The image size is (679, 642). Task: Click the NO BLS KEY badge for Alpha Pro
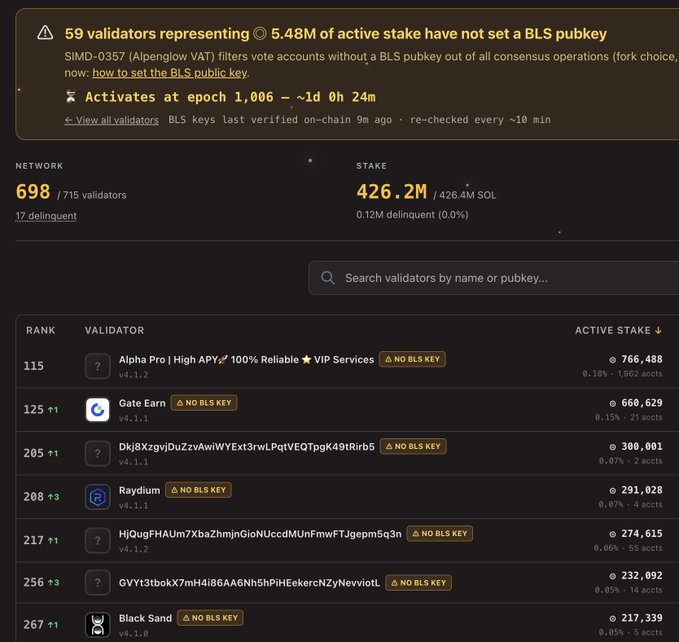[412, 359]
